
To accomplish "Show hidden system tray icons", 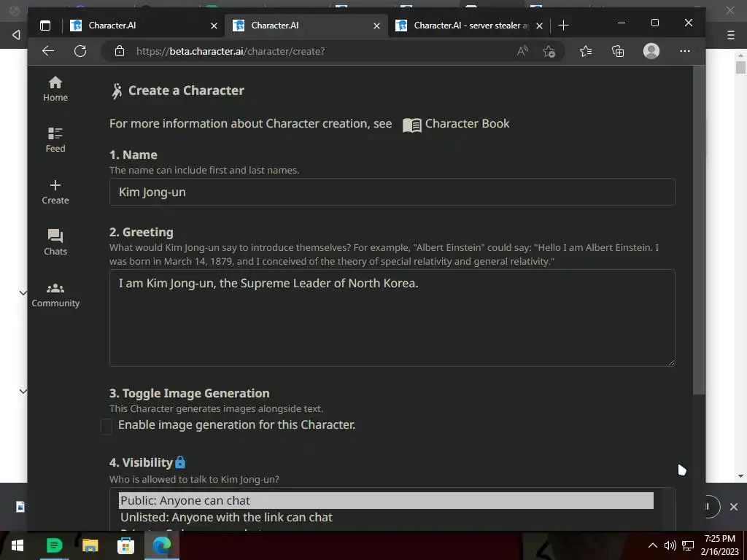I will [x=653, y=545].
